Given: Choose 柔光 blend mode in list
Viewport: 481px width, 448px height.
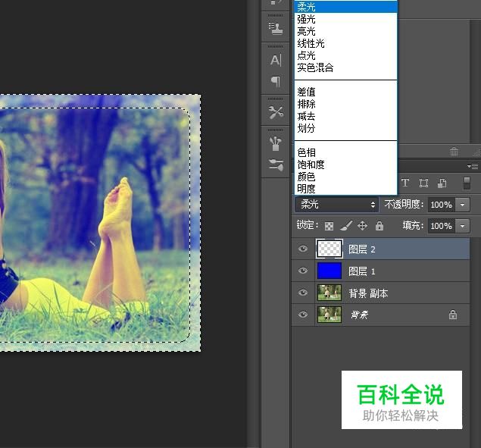Looking at the screenshot, I should (345, 7).
